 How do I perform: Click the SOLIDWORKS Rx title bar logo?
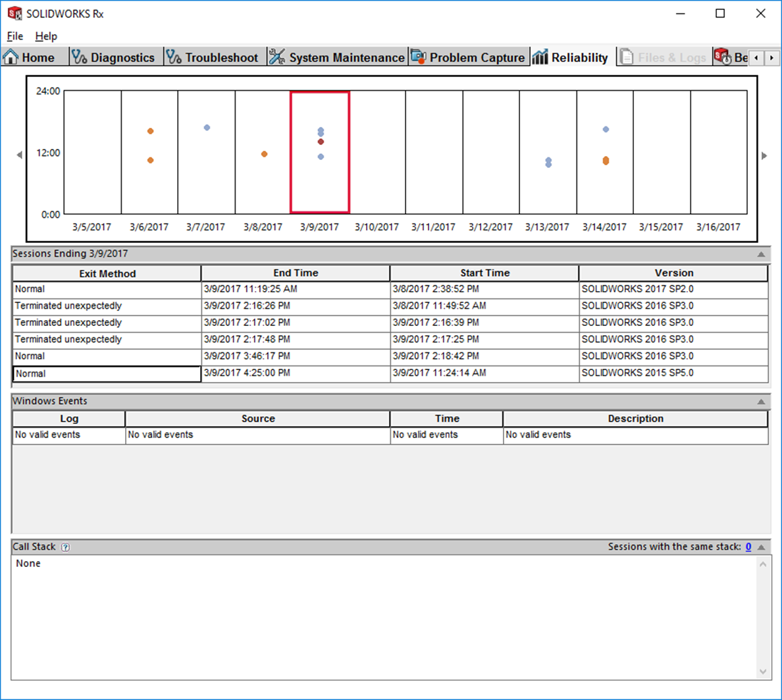click(14, 14)
